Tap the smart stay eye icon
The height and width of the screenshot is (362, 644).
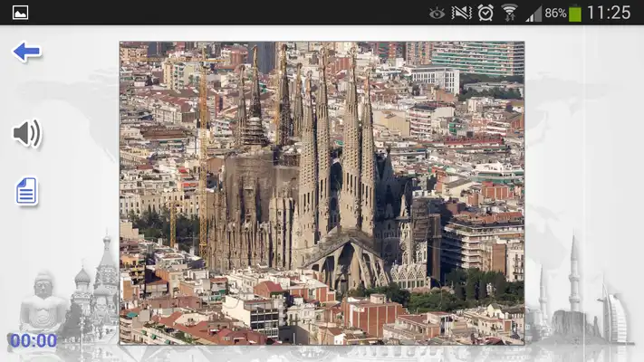[437, 14]
